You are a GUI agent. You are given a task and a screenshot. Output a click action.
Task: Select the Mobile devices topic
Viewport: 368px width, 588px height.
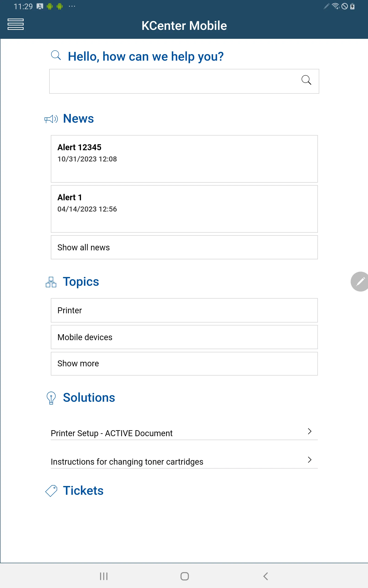pos(184,337)
